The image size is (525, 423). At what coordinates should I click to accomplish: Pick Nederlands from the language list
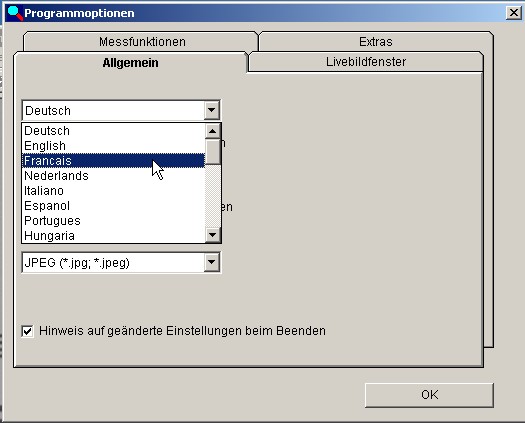(113, 175)
